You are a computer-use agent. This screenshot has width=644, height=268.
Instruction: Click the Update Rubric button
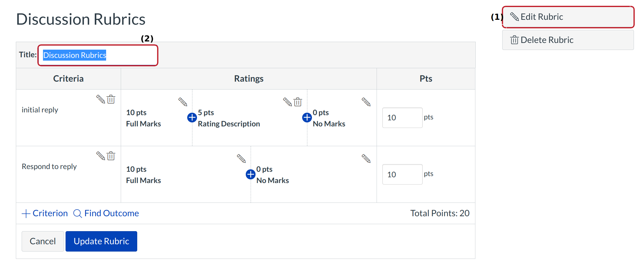pos(101,241)
